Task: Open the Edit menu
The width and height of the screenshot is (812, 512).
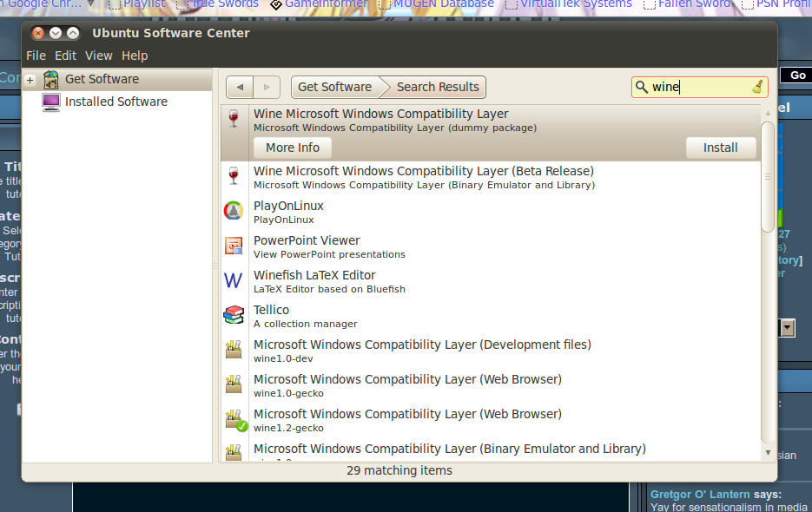Action: click(x=65, y=56)
